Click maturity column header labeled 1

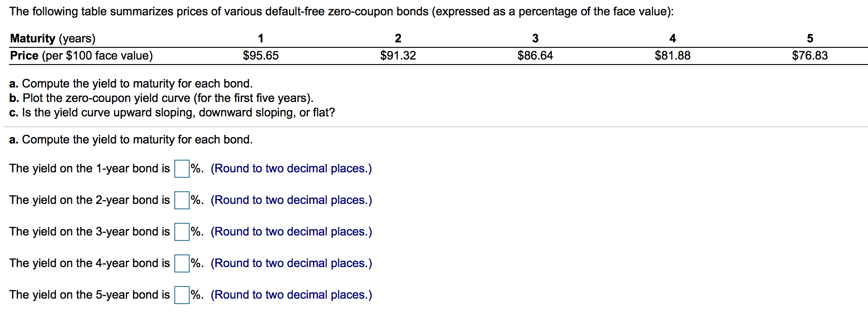tap(261, 38)
